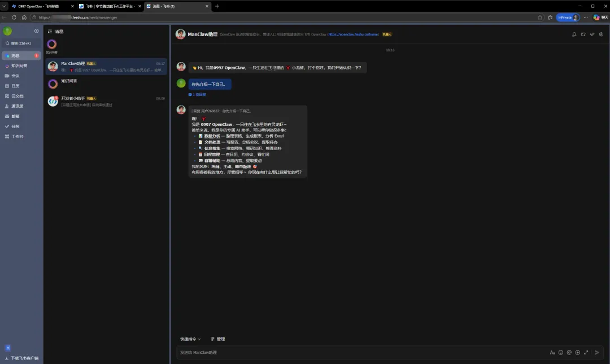
Task: Click the browser refresh button
Action: [14, 17]
